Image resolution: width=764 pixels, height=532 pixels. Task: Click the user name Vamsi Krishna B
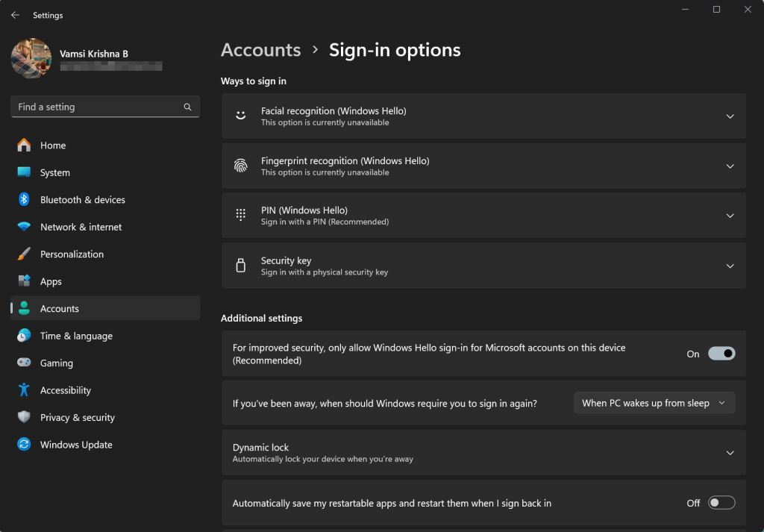click(x=94, y=54)
